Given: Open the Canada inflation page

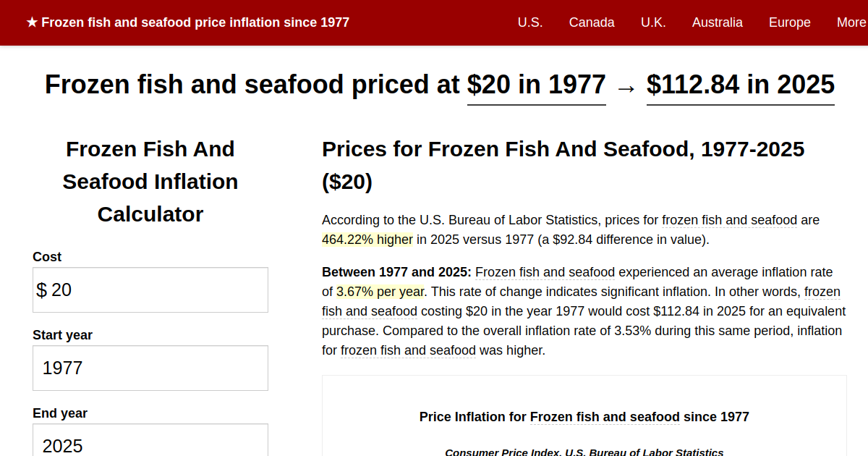Looking at the screenshot, I should point(592,22).
